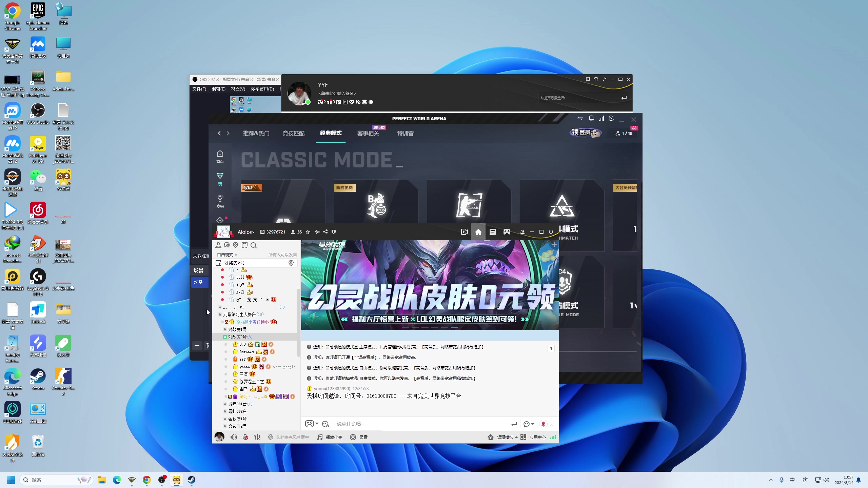Image resolution: width=868 pixels, height=488 pixels.
Task: Click the 说点什么吧 chat input field
Action: coord(420,424)
